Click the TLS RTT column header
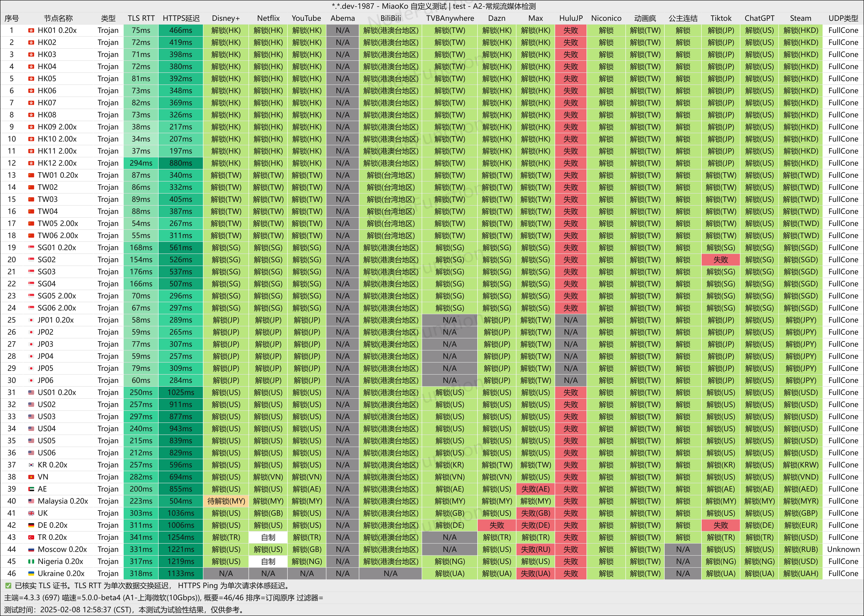The image size is (864, 616). point(141,18)
